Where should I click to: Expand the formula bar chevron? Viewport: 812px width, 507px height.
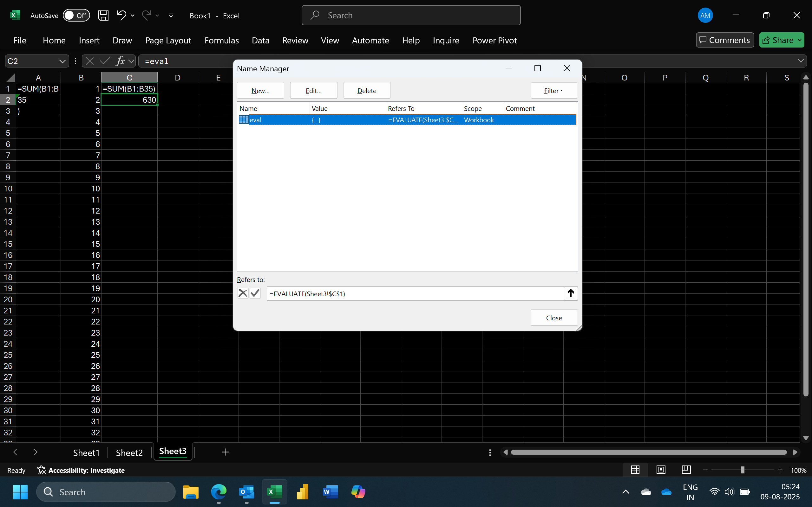pyautogui.click(x=801, y=61)
